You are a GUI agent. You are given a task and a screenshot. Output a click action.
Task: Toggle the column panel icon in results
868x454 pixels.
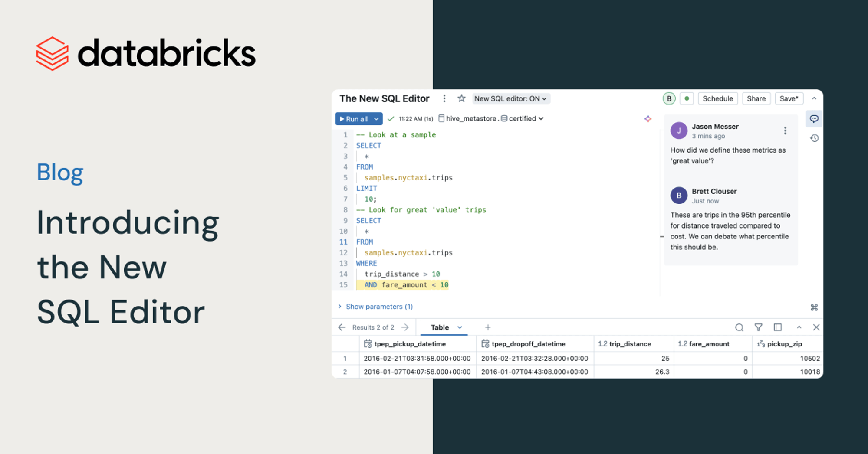pos(778,327)
